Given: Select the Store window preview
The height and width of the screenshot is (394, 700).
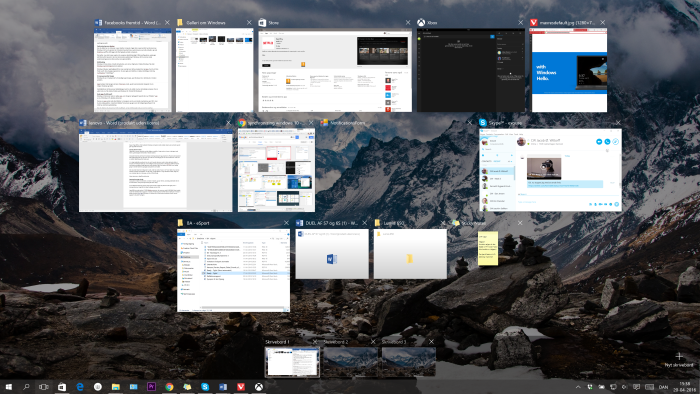Looking at the screenshot, I should tap(335, 70).
